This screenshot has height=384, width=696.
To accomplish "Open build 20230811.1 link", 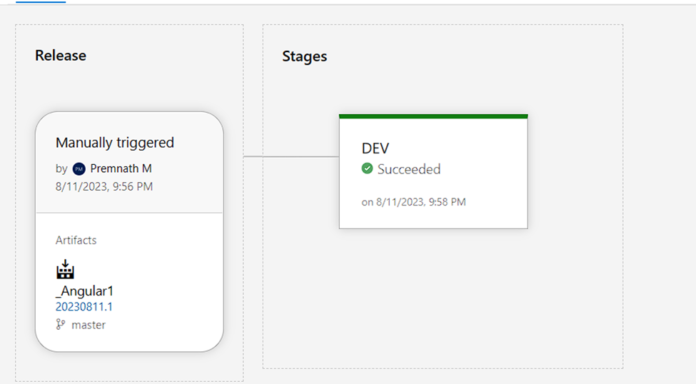I will tap(84, 307).
